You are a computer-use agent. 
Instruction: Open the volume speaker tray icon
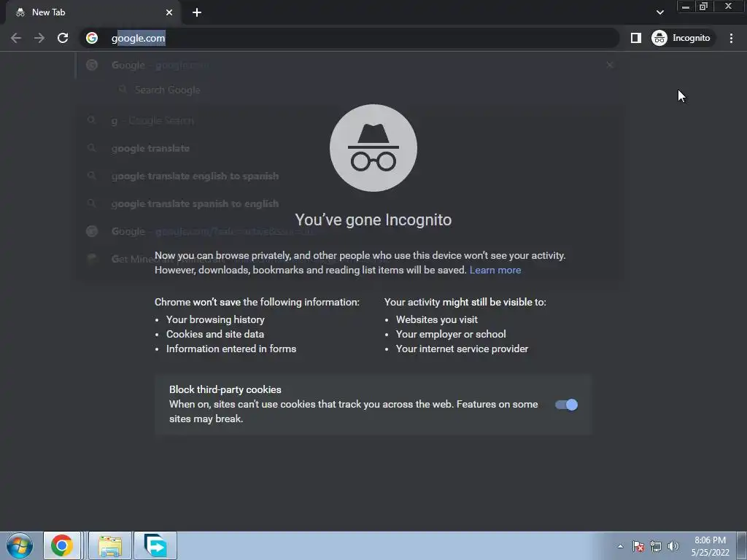[673, 546]
